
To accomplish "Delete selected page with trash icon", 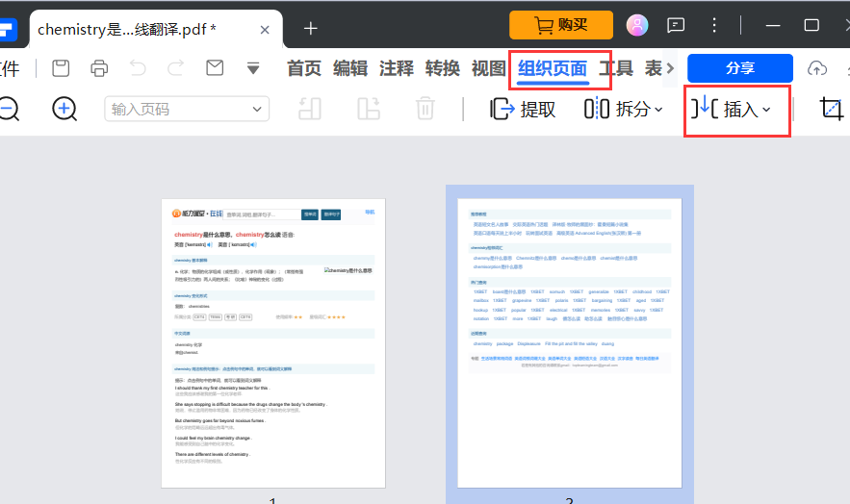I will pyautogui.click(x=425, y=109).
